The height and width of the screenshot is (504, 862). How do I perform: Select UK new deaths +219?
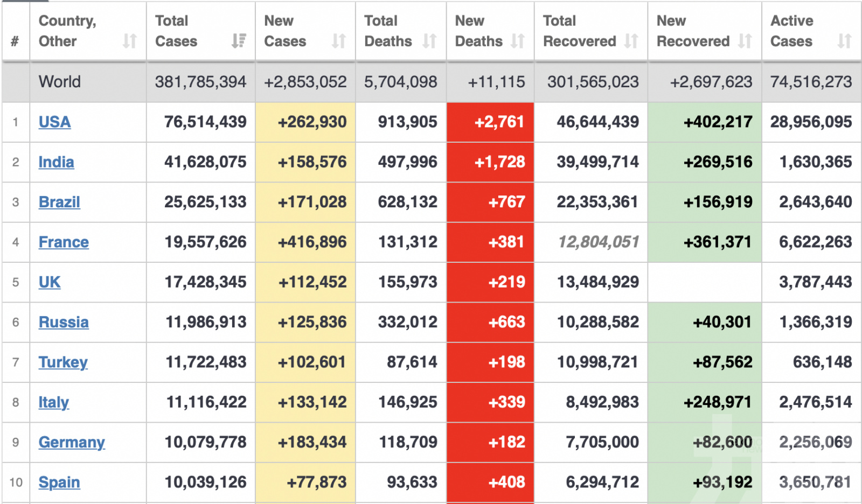(506, 282)
